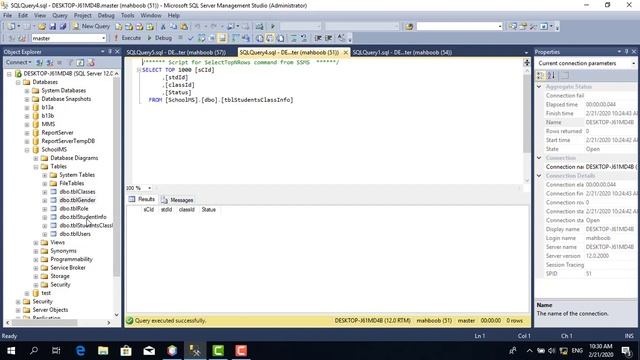640x360 pixels.
Task: Expand the System Databases node
Action: pos(27,91)
